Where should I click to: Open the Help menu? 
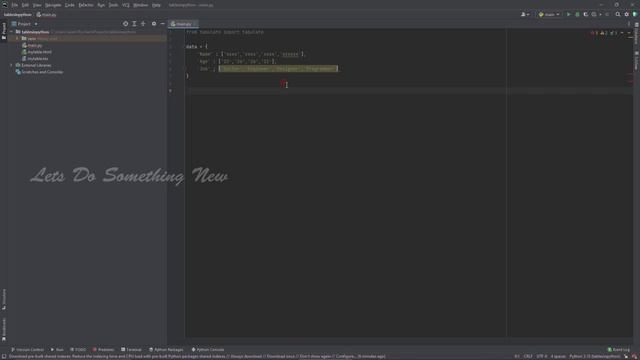[x=156, y=5]
